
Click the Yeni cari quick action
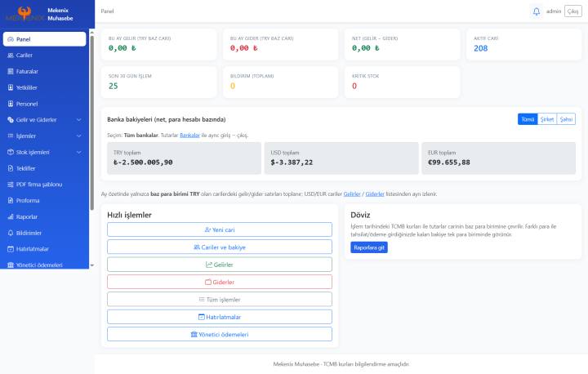point(220,229)
